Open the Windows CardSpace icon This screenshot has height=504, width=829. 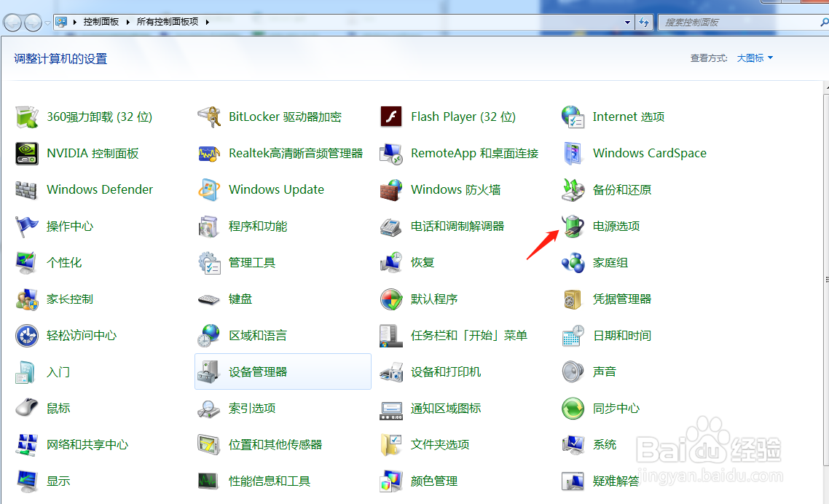[x=573, y=154]
